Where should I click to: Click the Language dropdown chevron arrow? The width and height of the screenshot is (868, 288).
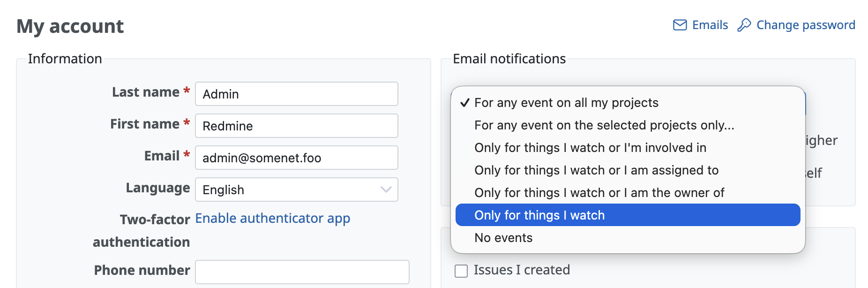coord(386,189)
